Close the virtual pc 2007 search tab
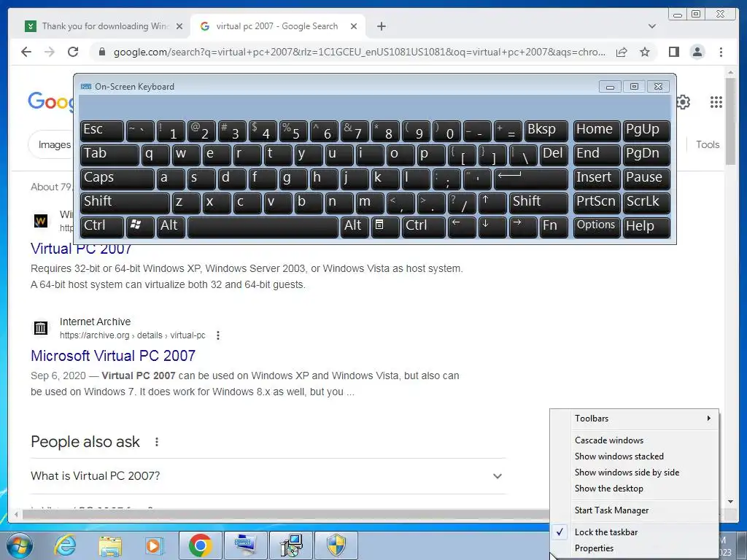Viewport: 747px width, 560px height. [x=354, y=26]
